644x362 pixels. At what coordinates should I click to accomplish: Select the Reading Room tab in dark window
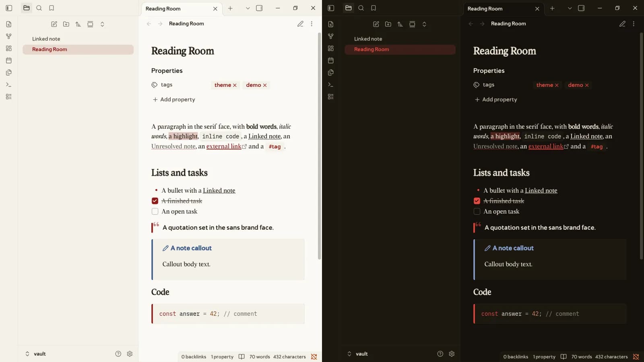click(504, 8)
